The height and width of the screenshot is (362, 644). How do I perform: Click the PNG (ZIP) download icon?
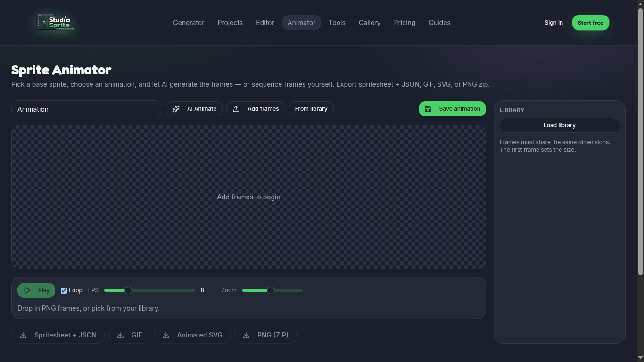(x=246, y=335)
